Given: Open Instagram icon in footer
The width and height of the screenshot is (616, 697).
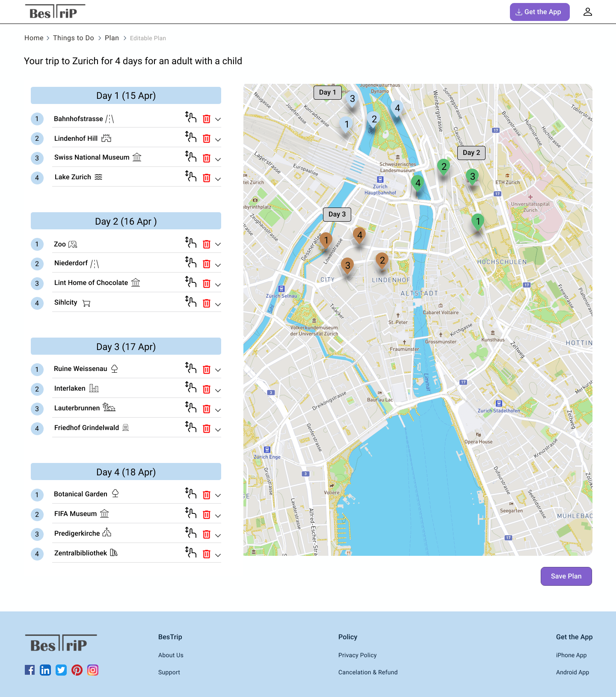Looking at the screenshot, I should [x=93, y=670].
